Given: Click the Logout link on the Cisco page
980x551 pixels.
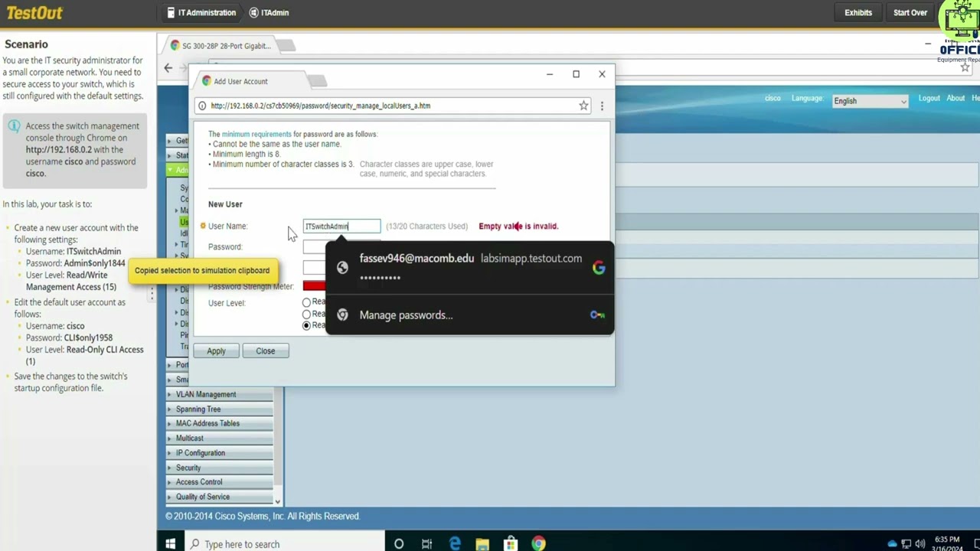Looking at the screenshot, I should 929,98.
